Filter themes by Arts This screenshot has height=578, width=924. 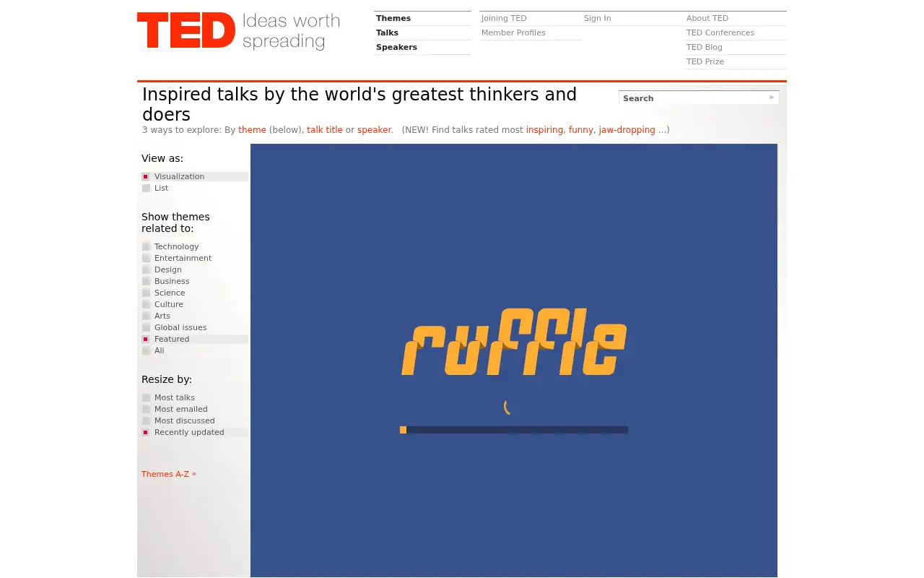[194, 316]
